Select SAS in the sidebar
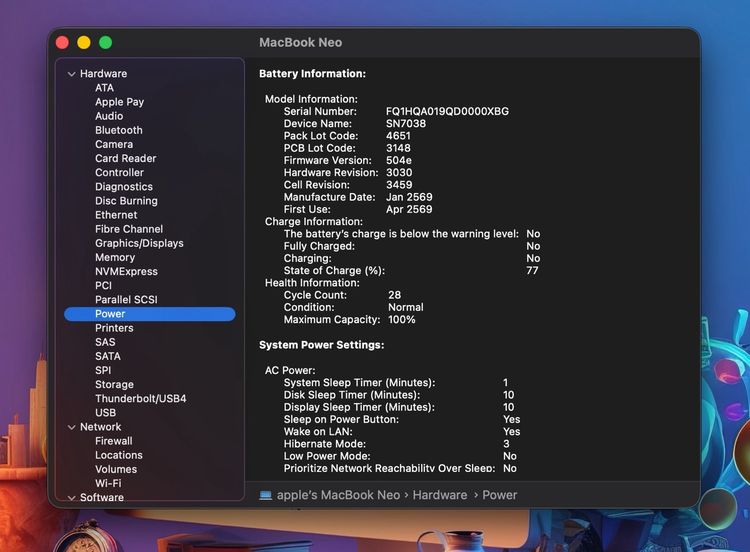This screenshot has width=750, height=552. 105,342
